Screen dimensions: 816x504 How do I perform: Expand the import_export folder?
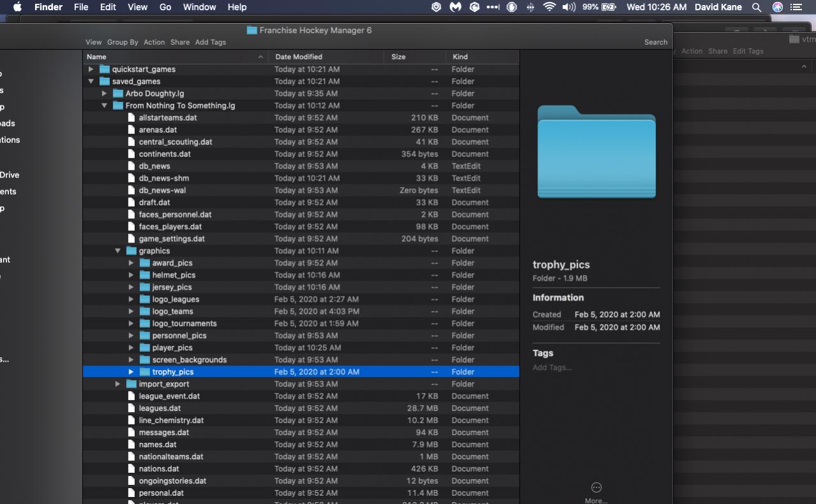pyautogui.click(x=117, y=384)
